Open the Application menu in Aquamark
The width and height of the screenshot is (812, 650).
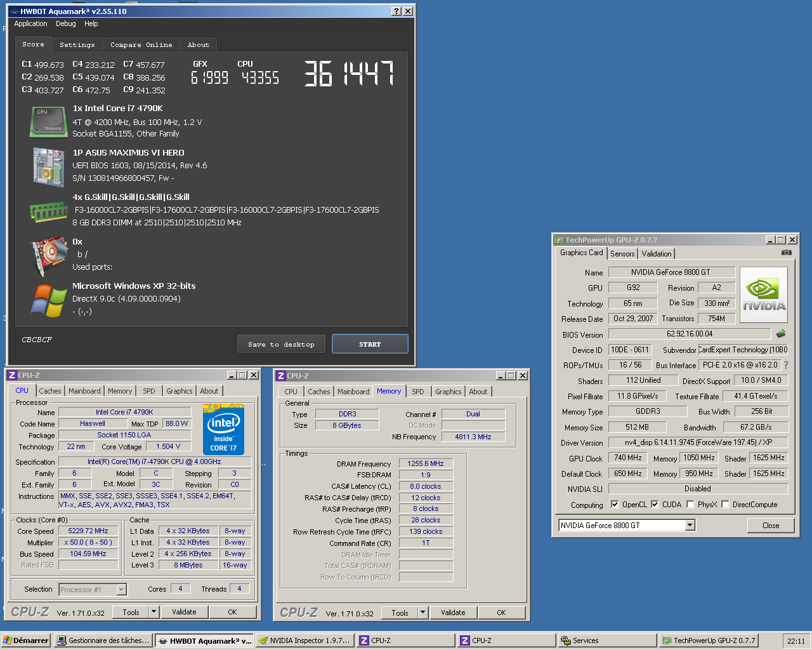pos(30,23)
